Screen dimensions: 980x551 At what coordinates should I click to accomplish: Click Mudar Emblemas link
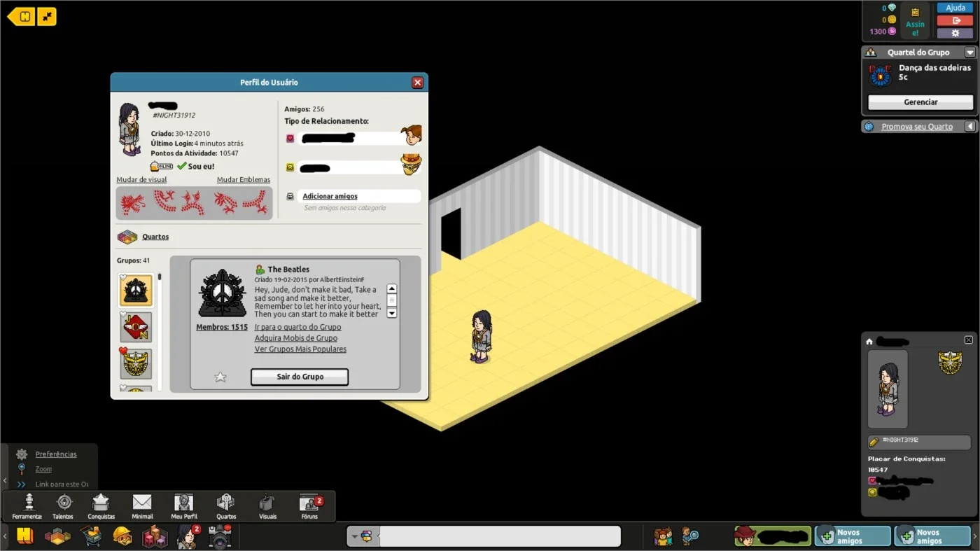click(x=244, y=180)
